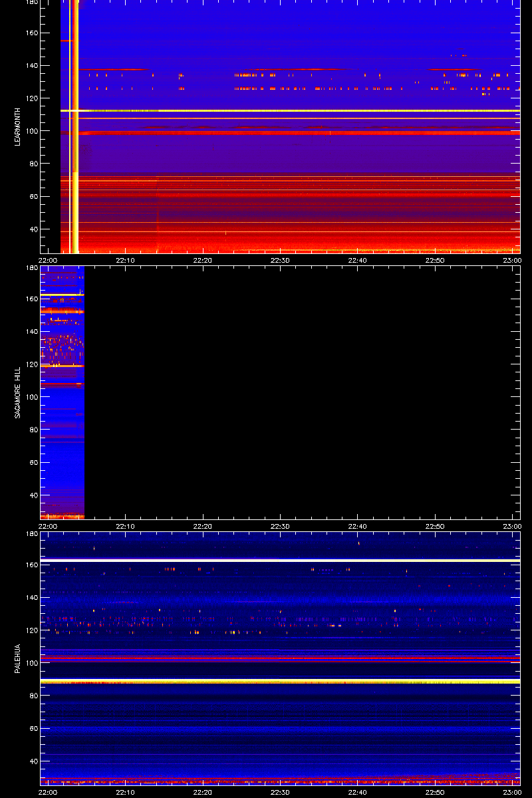Image resolution: width=532 pixels, height=798 pixels.
Task: Select the 22:50 time label under Learmonth plot
Action: (435, 260)
